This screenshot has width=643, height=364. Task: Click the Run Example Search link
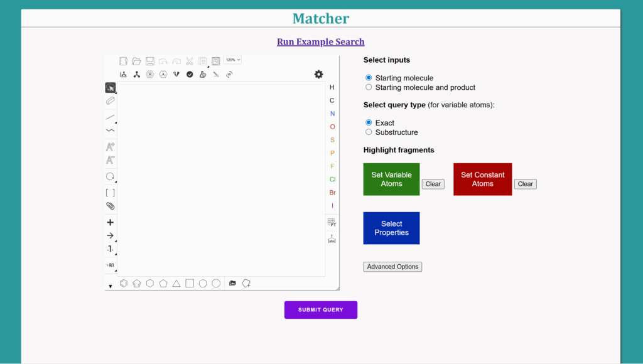pos(320,42)
